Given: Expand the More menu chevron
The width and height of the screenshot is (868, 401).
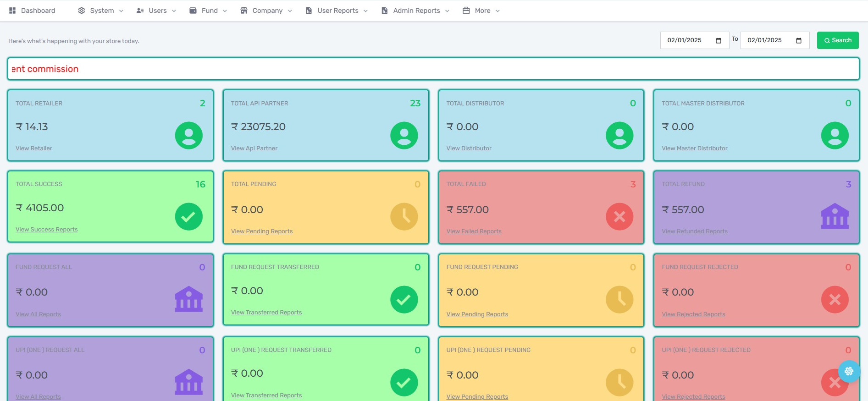Looking at the screenshot, I should coord(498,11).
